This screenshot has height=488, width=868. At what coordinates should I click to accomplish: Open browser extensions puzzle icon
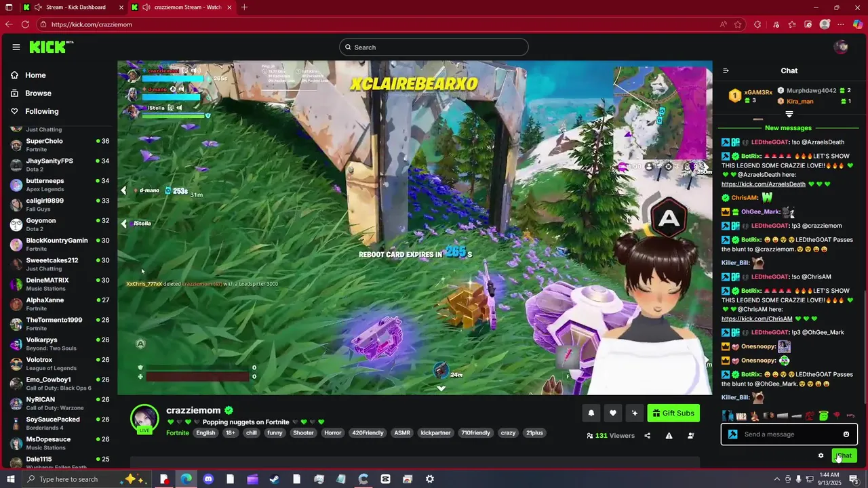[757, 24]
